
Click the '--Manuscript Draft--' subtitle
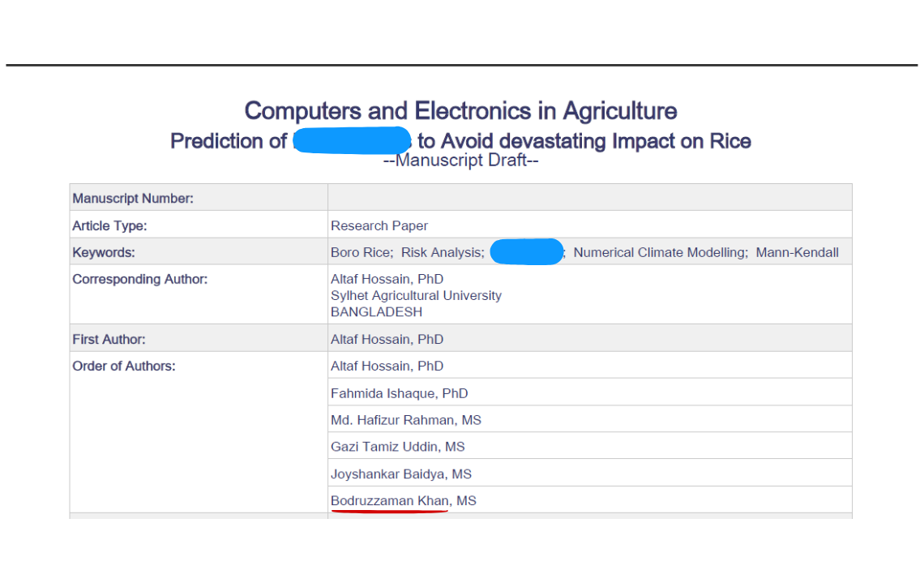tap(460, 161)
